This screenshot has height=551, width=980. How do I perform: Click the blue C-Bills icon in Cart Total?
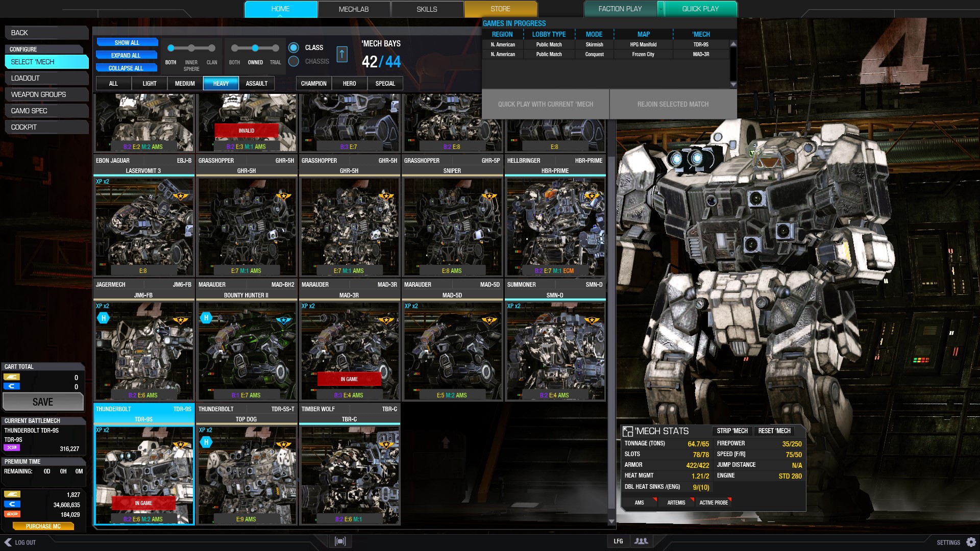pyautogui.click(x=12, y=386)
